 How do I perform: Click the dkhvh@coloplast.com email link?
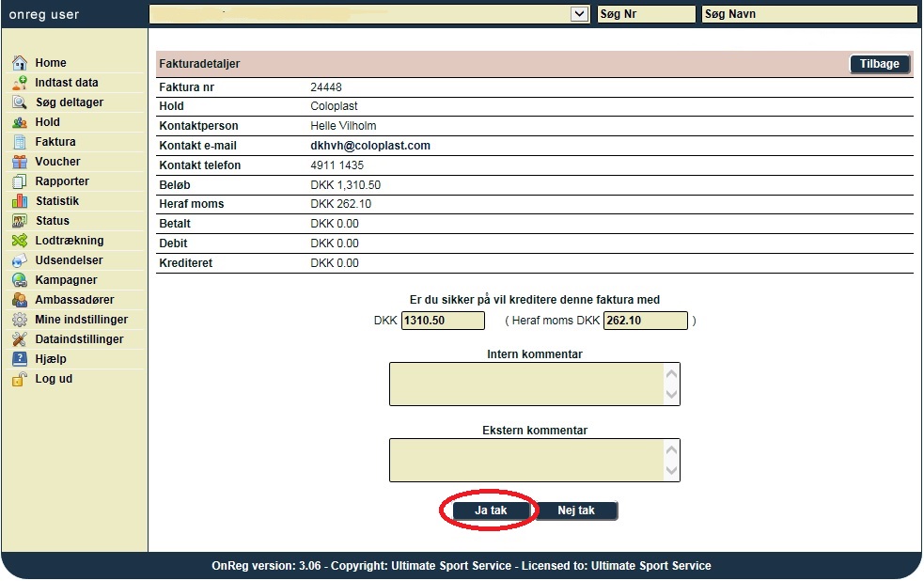(x=370, y=146)
